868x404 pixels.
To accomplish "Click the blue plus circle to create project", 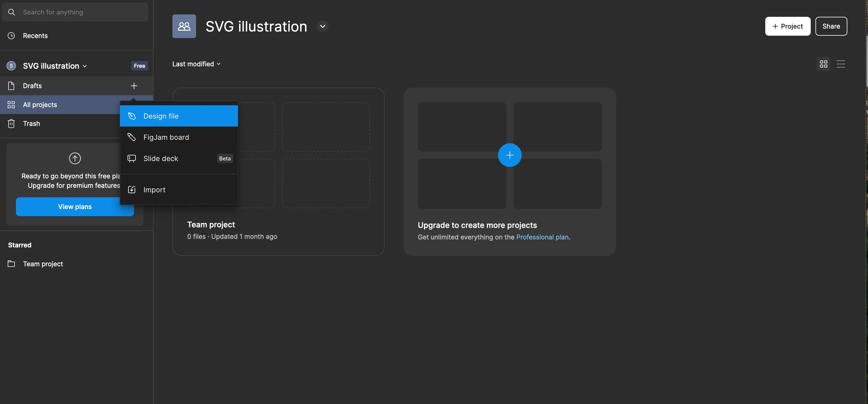I will pyautogui.click(x=510, y=155).
